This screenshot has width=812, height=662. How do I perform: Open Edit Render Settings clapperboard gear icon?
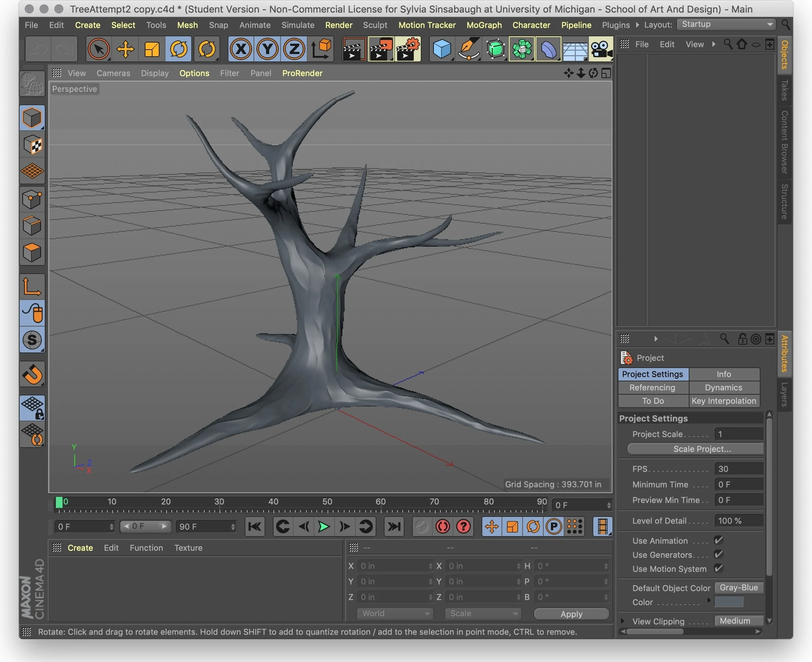tap(407, 49)
